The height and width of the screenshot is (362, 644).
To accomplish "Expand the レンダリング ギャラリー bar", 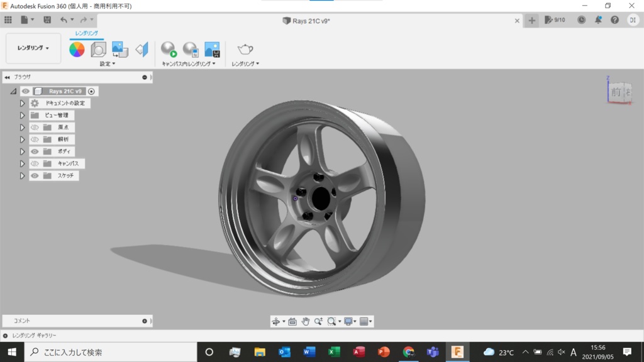I will pyautogui.click(x=5, y=336).
